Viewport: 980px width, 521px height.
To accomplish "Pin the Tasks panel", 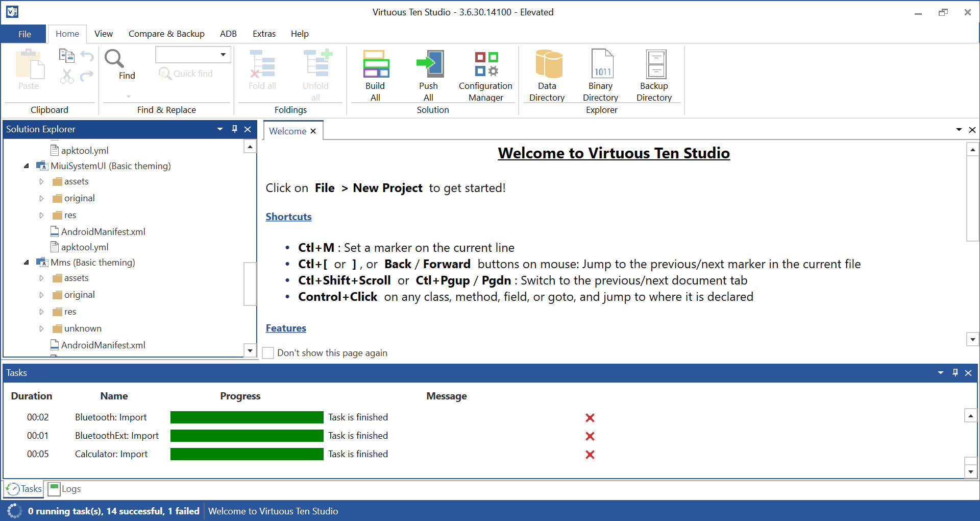I will click(955, 373).
